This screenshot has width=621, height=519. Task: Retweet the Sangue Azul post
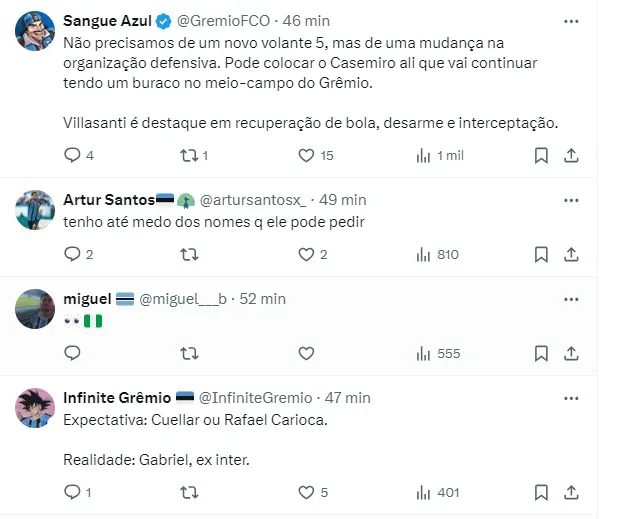[x=187, y=155]
